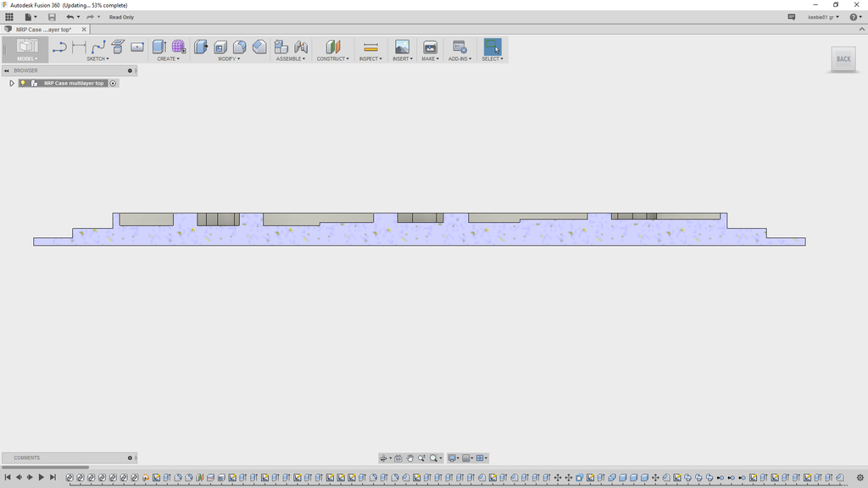This screenshot has width=868, height=488.
Task: Click the Pan hand tool
Action: 409,458
